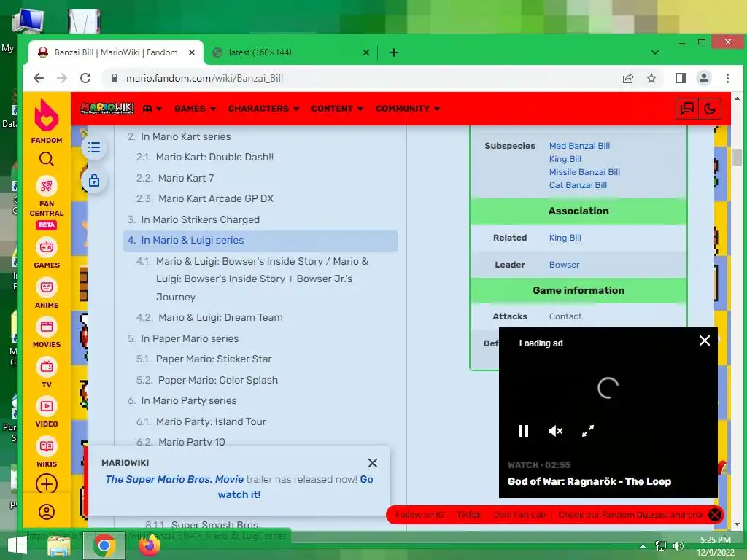Reload the page with the refresh icon

(85, 78)
